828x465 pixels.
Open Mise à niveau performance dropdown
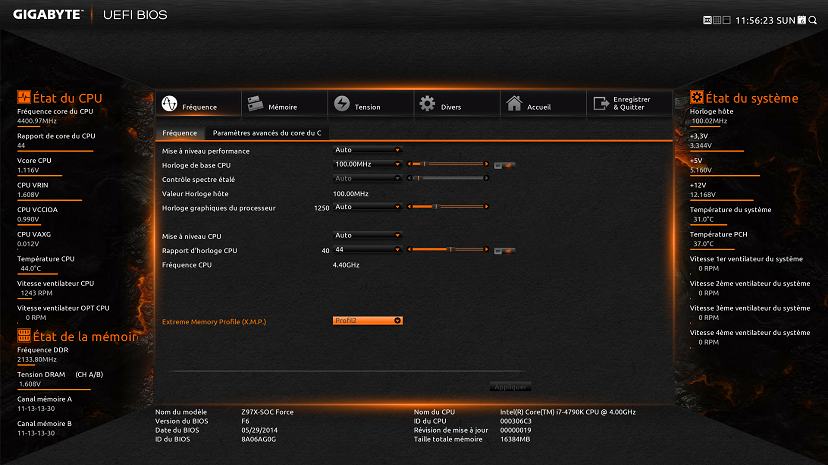coord(368,150)
